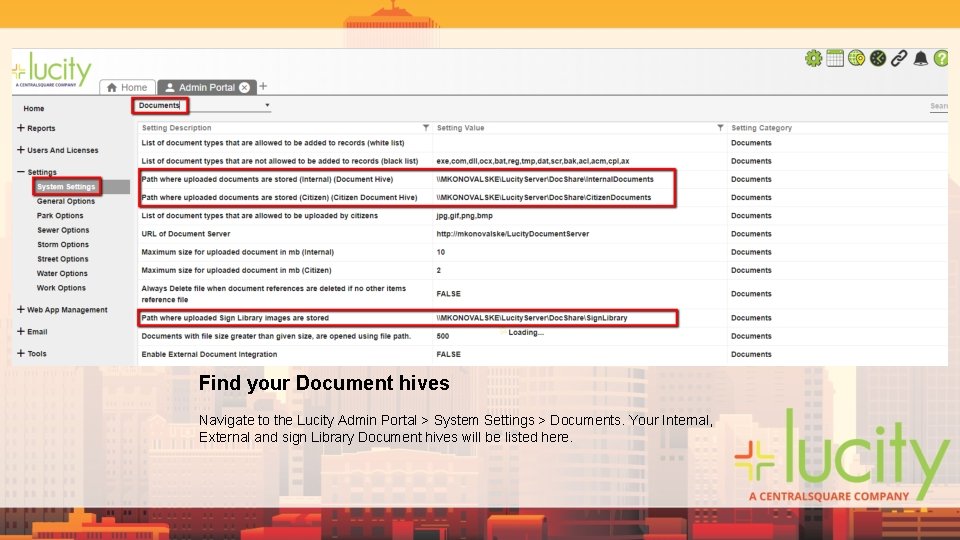This screenshot has width=960, height=540.
Task: Select Citizen Document Hive path description
Action: (279, 198)
